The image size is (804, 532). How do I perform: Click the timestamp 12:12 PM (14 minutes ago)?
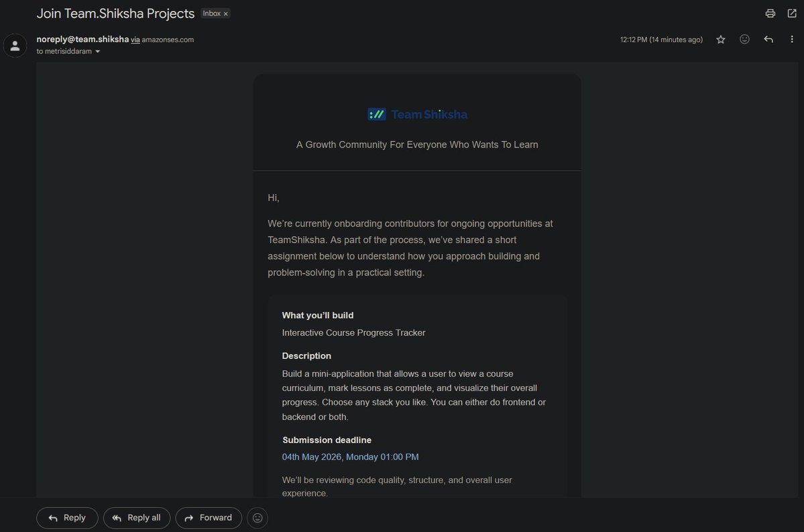[661, 40]
